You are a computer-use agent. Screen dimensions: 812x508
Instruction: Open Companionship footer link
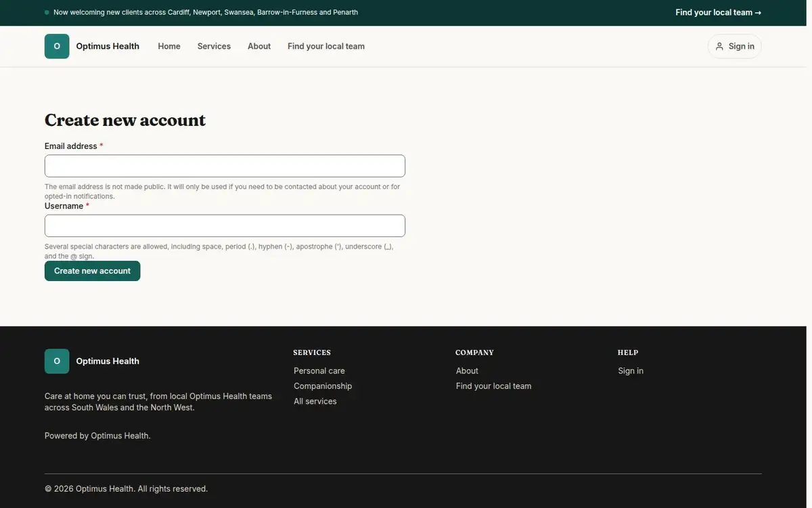(x=323, y=386)
